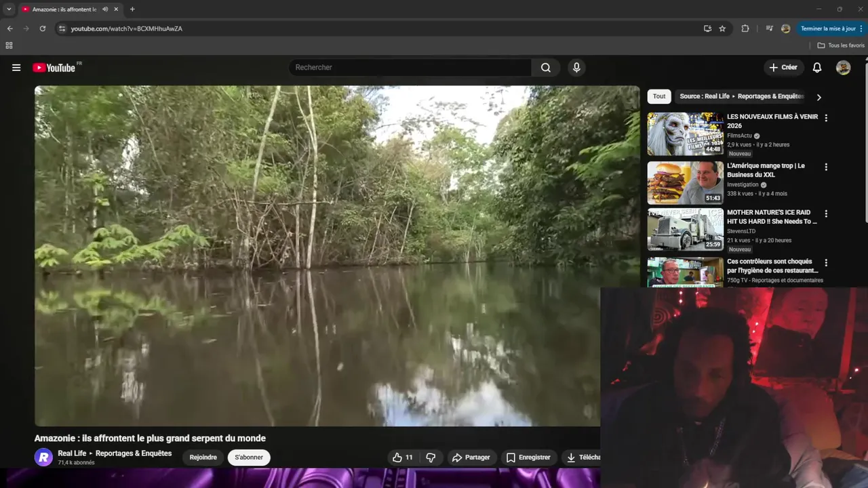The width and height of the screenshot is (868, 488).
Task: Save video with Enregistrer button
Action: coord(528,457)
